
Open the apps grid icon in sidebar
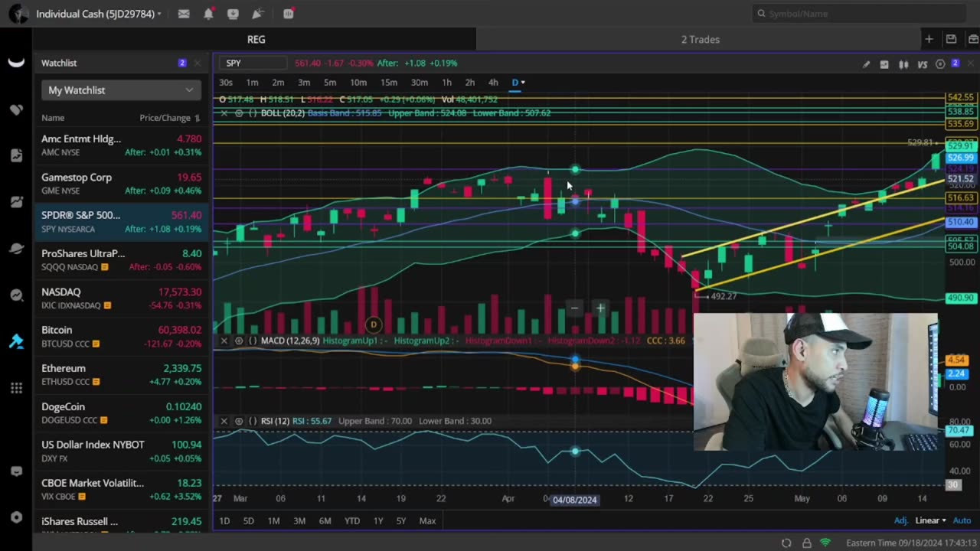(x=16, y=388)
